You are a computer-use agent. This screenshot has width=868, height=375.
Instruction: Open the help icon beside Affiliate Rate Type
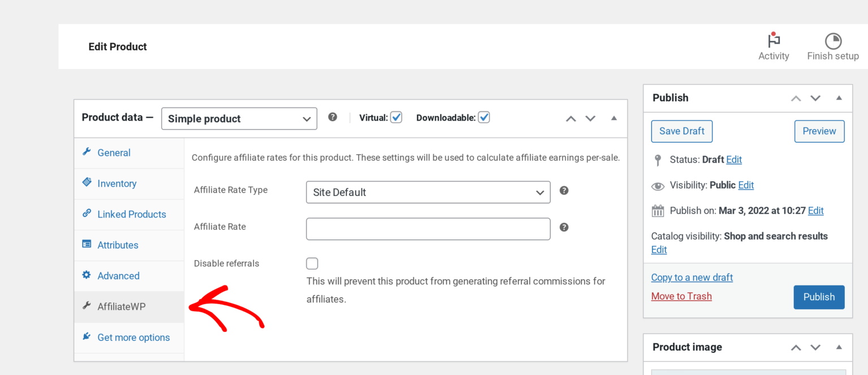pos(564,191)
